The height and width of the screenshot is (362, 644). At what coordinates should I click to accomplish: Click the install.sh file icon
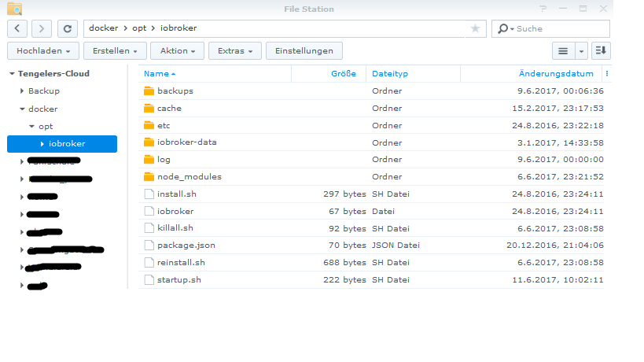coord(149,194)
